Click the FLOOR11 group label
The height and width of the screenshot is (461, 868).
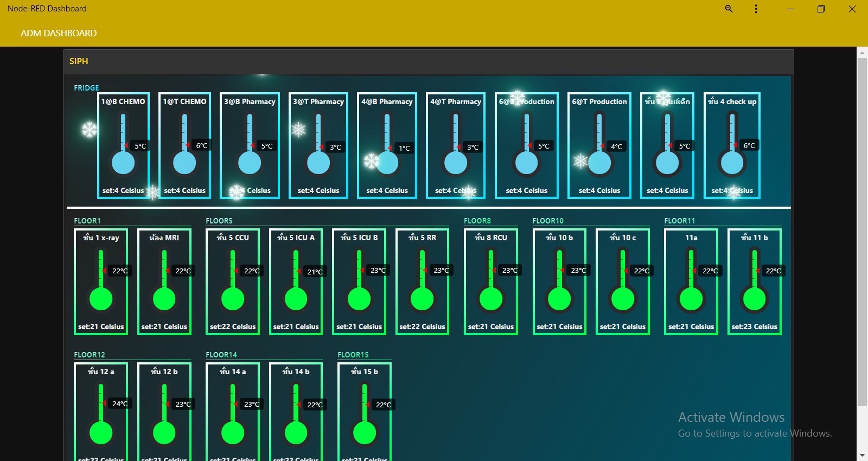point(680,221)
